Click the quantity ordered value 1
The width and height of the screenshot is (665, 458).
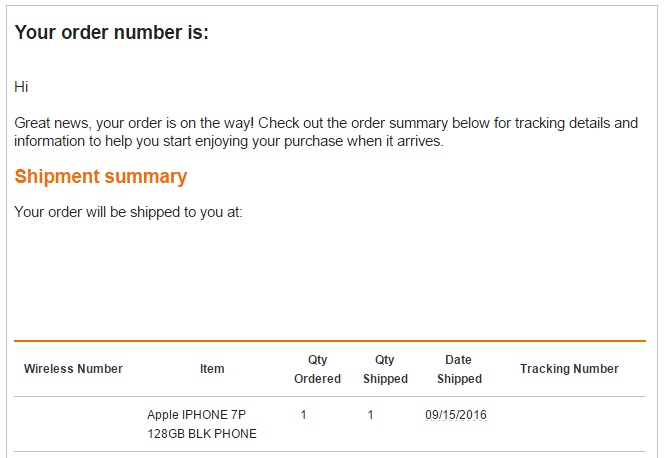tap(303, 415)
